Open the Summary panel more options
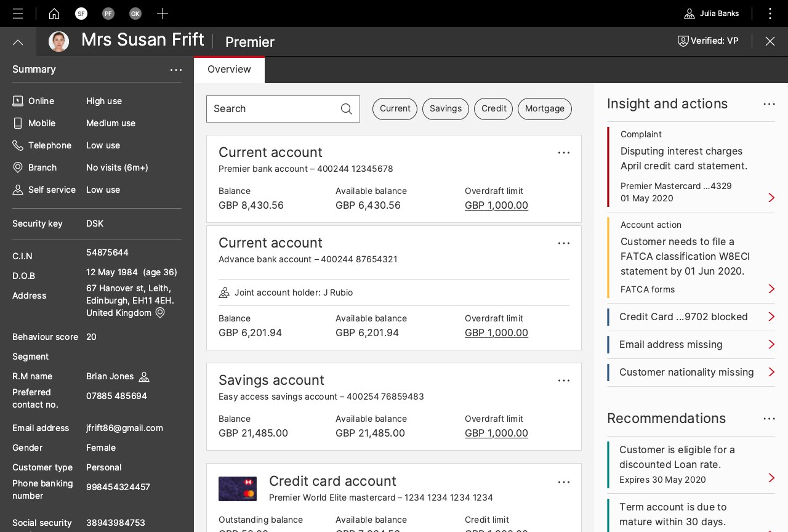The width and height of the screenshot is (788, 532). [x=176, y=70]
